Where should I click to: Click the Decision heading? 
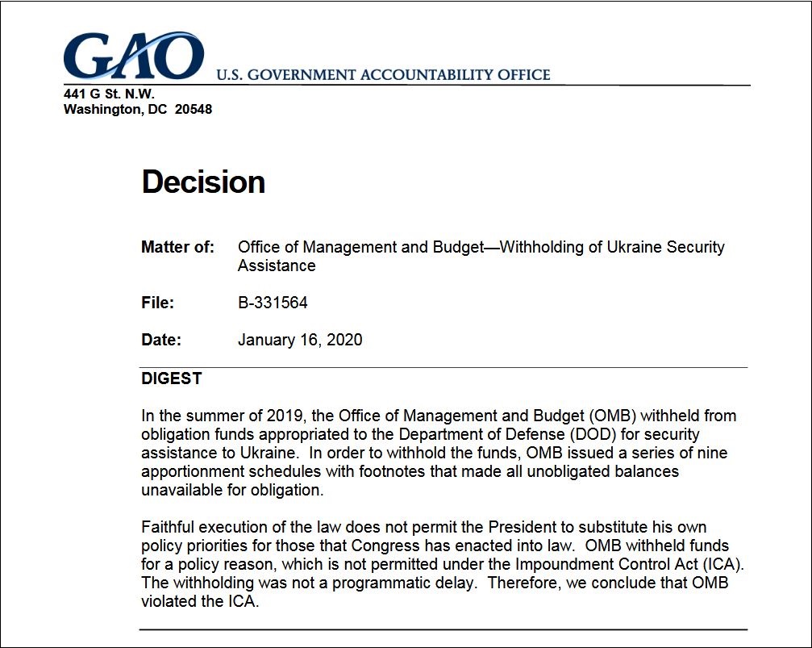[x=203, y=182]
